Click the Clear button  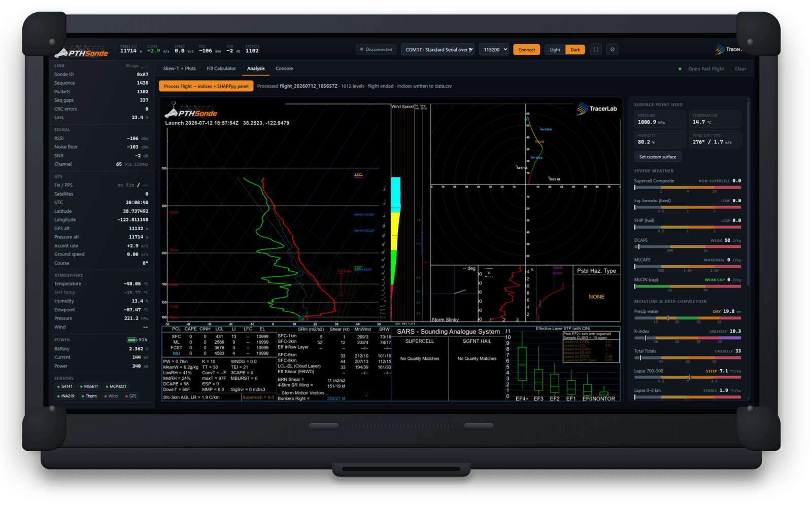[740, 69]
